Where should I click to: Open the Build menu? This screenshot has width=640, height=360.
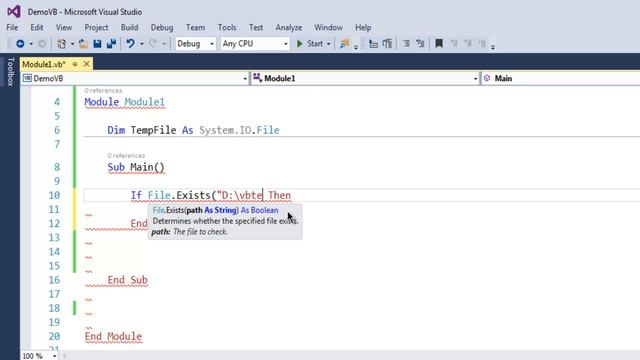pyautogui.click(x=129, y=27)
